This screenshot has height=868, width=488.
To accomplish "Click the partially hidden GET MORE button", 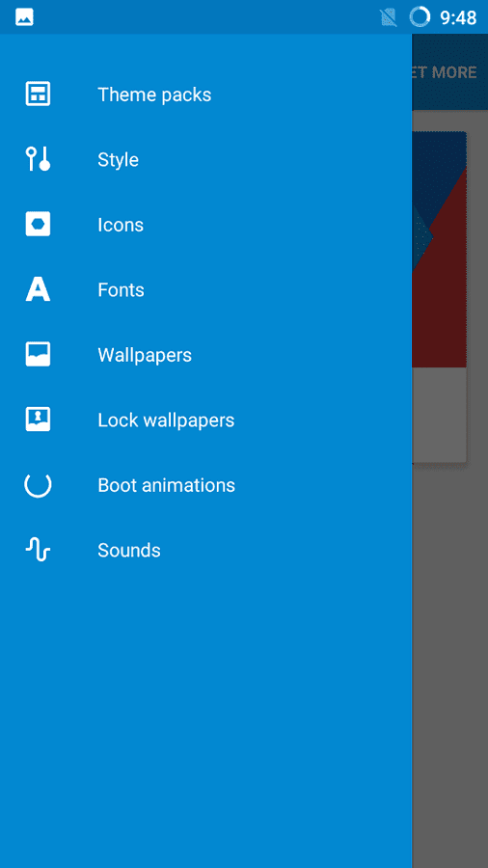I will [x=445, y=72].
